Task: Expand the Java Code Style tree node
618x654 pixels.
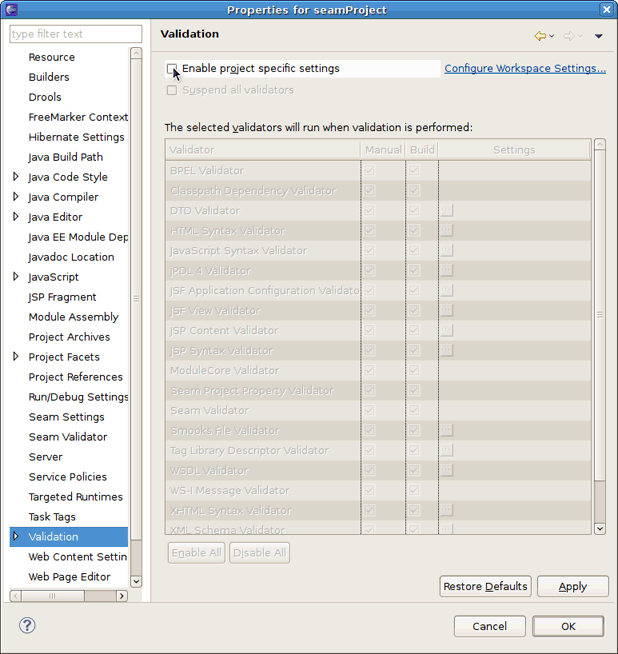Action: [x=16, y=177]
